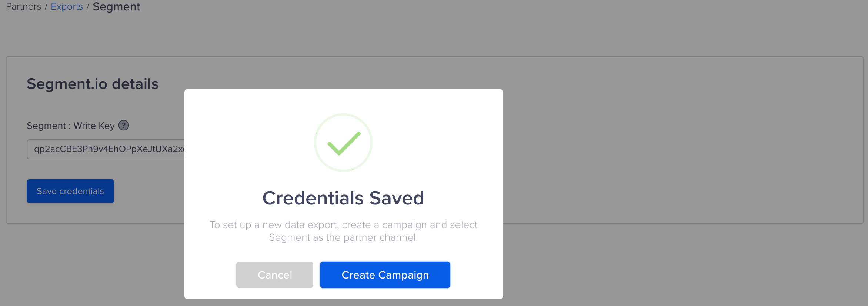The width and height of the screenshot is (868, 306).
Task: Click the slash between Partners and Exports
Action: pyautogui.click(x=46, y=7)
